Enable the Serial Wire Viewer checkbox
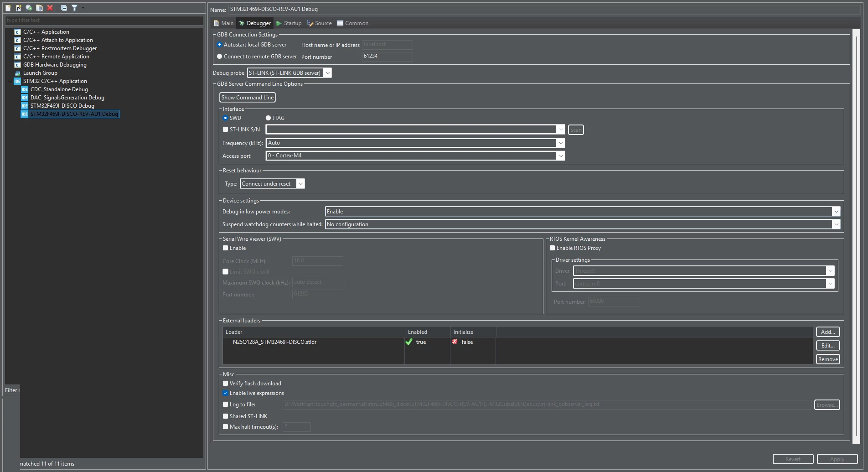This screenshot has width=868, height=472. [x=225, y=248]
